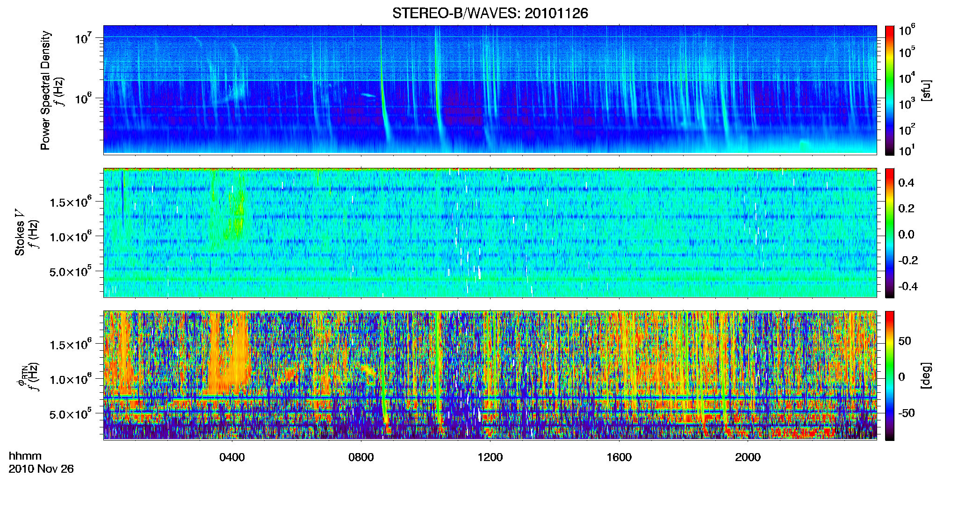
Task: Click the 2010 Nov 26 date label
Action: click(41, 469)
